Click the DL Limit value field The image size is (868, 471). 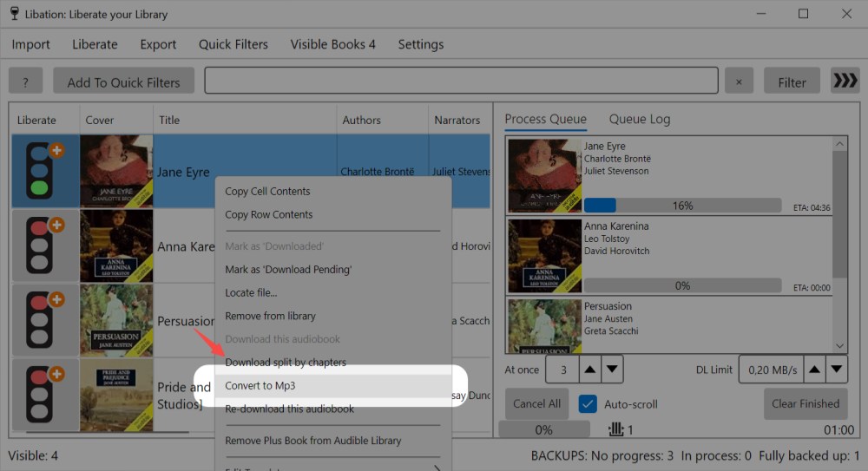click(x=772, y=370)
